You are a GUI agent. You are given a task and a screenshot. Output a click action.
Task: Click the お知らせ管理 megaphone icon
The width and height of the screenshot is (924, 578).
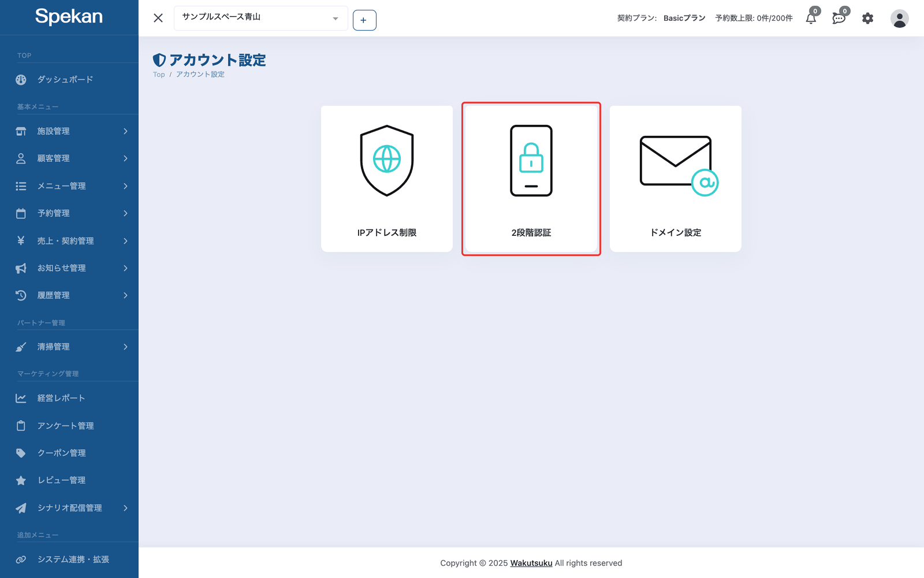click(x=21, y=268)
